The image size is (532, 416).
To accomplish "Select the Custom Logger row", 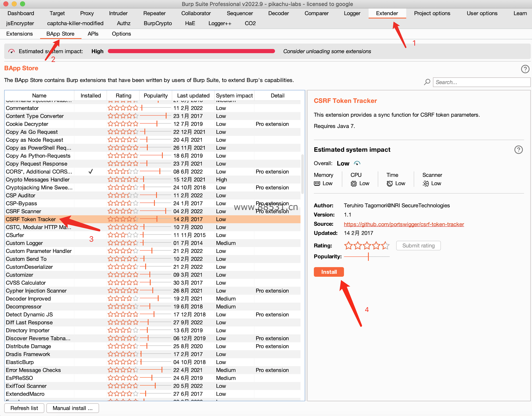I will (152, 243).
